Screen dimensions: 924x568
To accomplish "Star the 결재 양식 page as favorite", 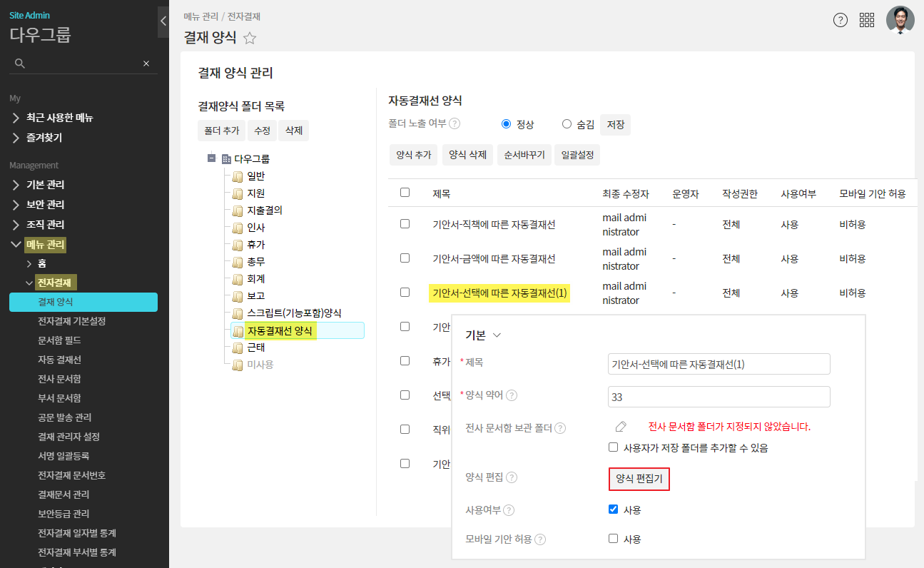I will click(250, 39).
